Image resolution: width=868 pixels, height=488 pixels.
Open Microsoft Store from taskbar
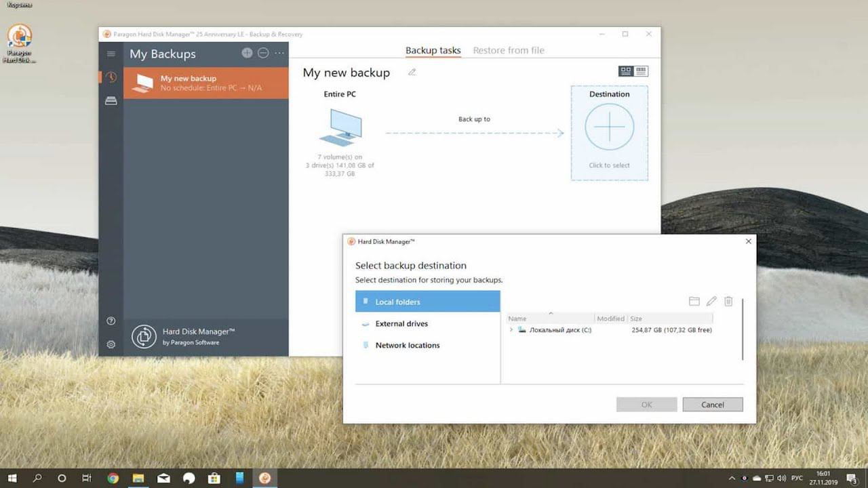[x=214, y=478]
